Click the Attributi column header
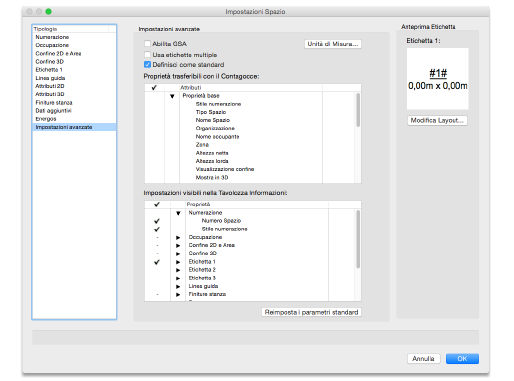The width and height of the screenshot is (514, 381). pyautogui.click(x=251, y=88)
